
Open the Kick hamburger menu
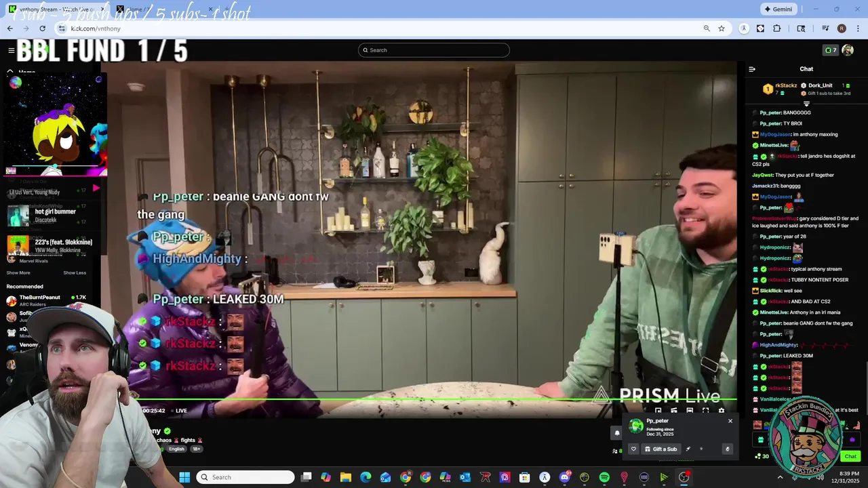click(11, 50)
